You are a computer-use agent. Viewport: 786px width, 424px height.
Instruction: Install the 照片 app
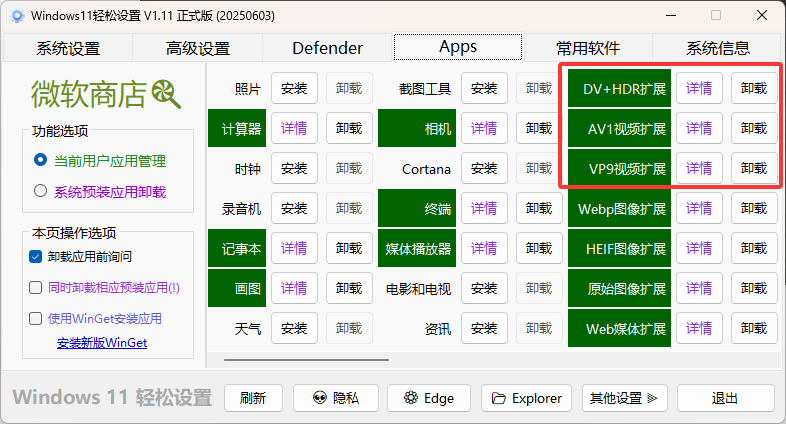coord(294,88)
